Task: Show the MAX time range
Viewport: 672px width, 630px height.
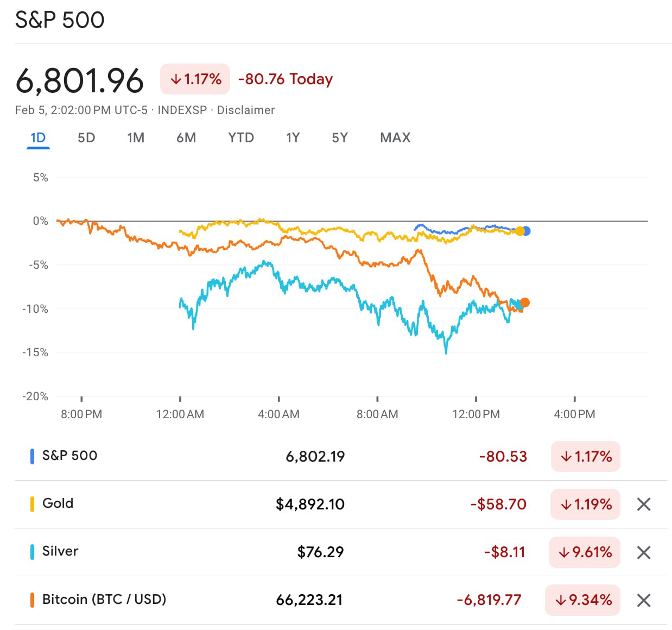Action: (x=395, y=138)
